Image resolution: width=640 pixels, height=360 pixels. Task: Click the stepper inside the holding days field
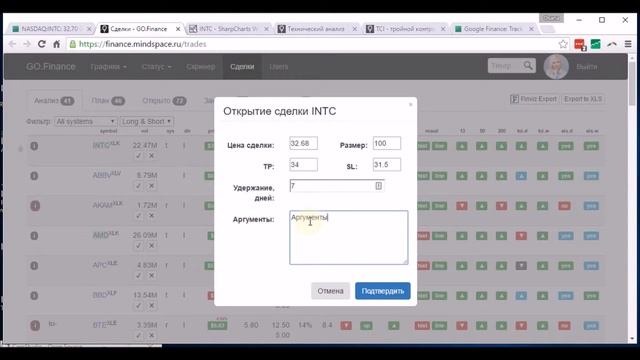pos(378,186)
